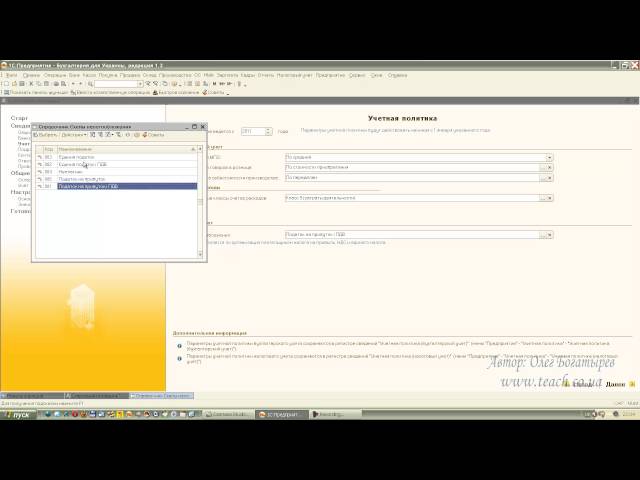Select the Неплательщик row
This screenshot has width=640, height=480.
(116, 172)
